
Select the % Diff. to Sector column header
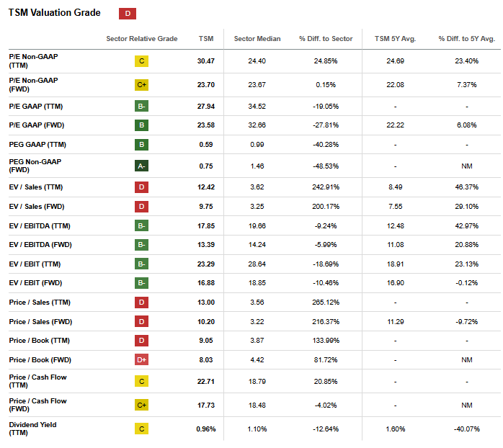[326, 38]
